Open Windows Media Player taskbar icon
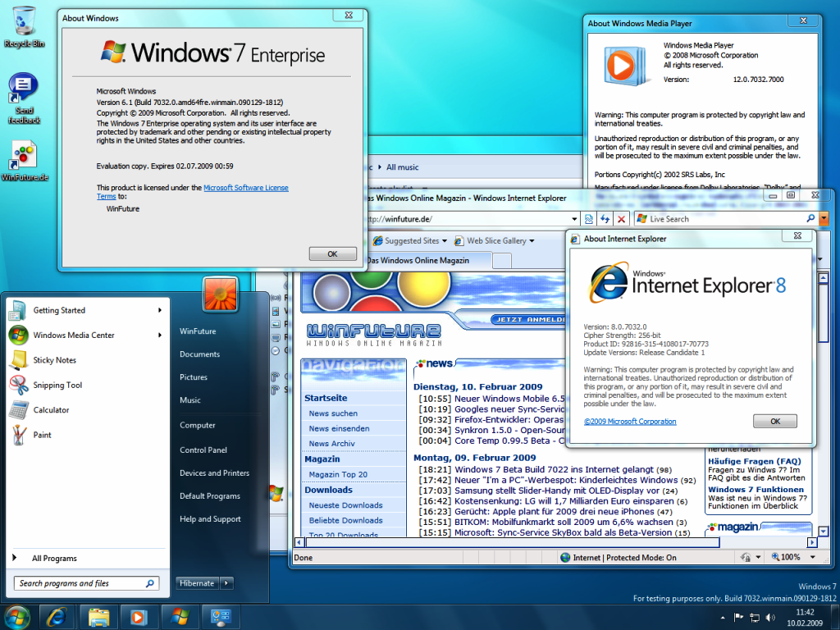Image resolution: width=840 pixels, height=630 pixels. tap(139, 617)
